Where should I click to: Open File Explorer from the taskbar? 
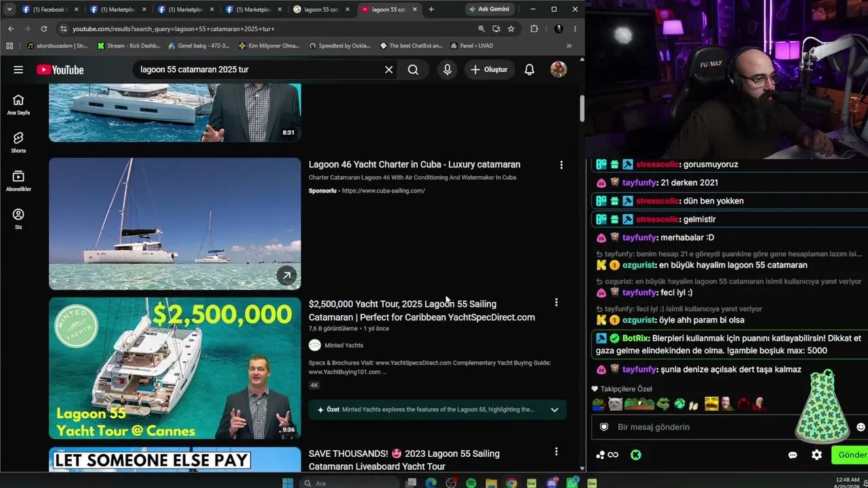click(x=491, y=483)
